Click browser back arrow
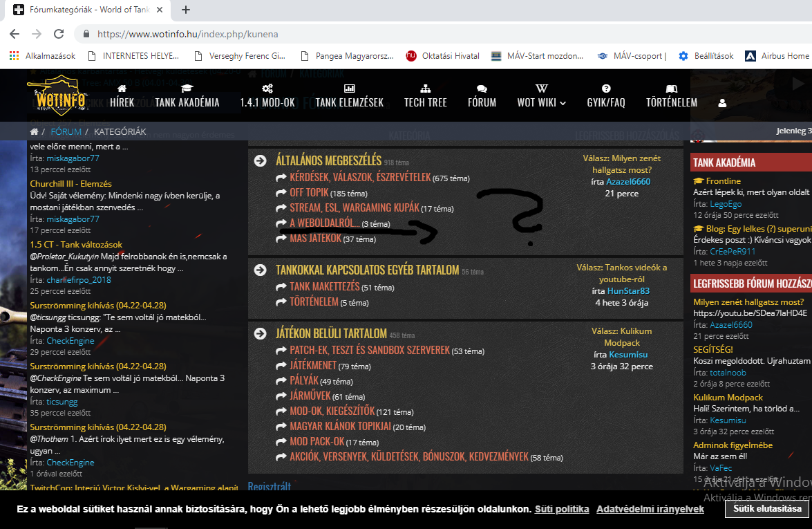This screenshot has height=529, width=812. click(x=15, y=34)
